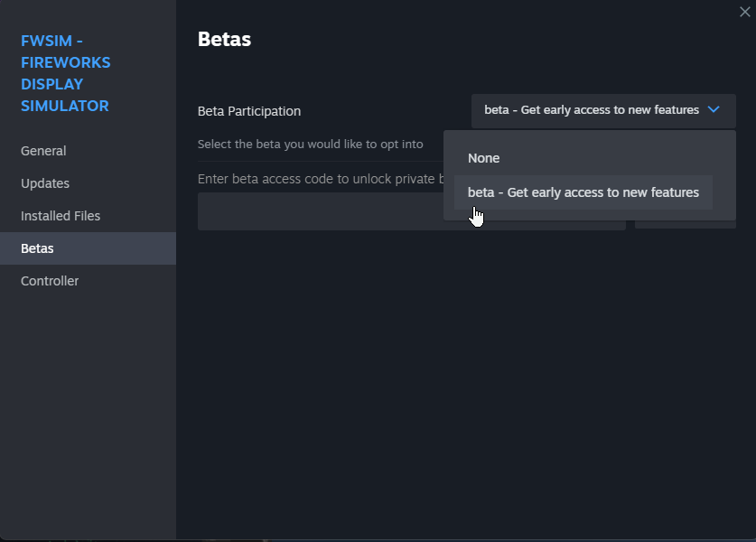Open the Beta Participation combo box

pyautogui.click(x=602, y=110)
